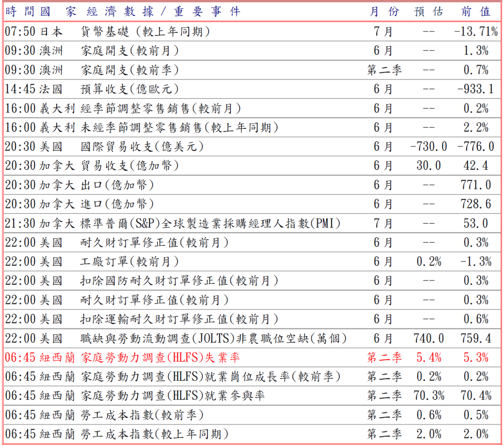Click the 月份 column header

(384, 12)
